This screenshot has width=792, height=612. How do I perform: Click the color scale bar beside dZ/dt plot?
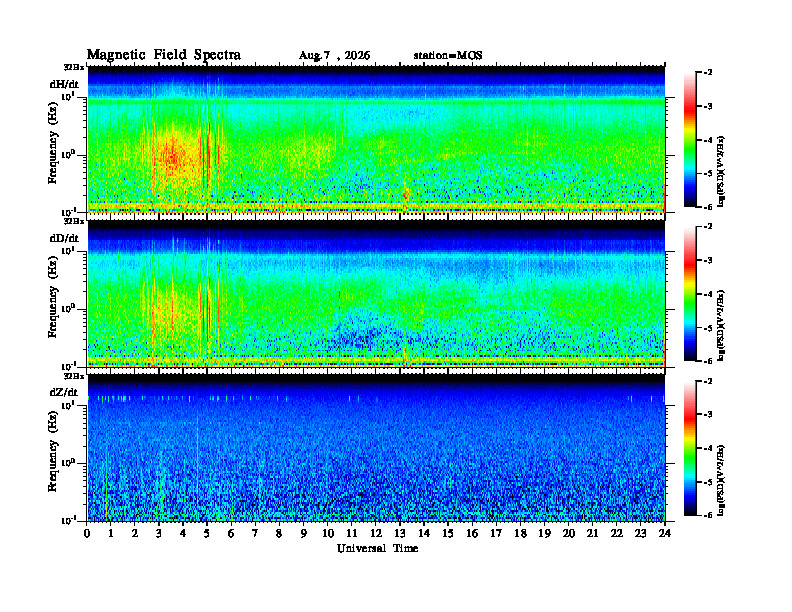(690, 448)
